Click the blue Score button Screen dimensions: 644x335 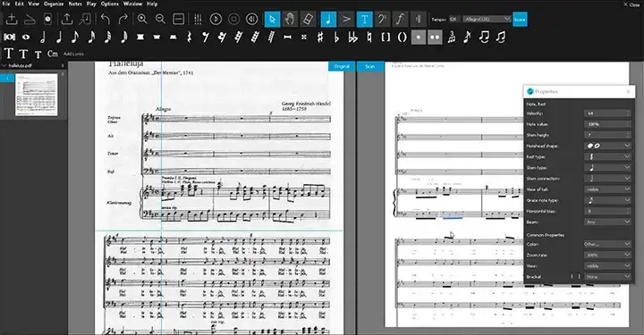tap(520, 20)
